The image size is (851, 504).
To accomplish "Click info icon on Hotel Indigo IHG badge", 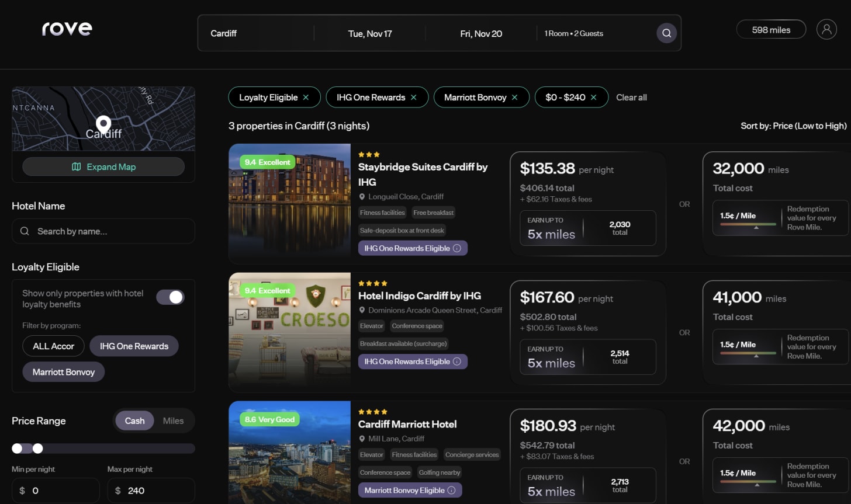I will [x=457, y=362].
